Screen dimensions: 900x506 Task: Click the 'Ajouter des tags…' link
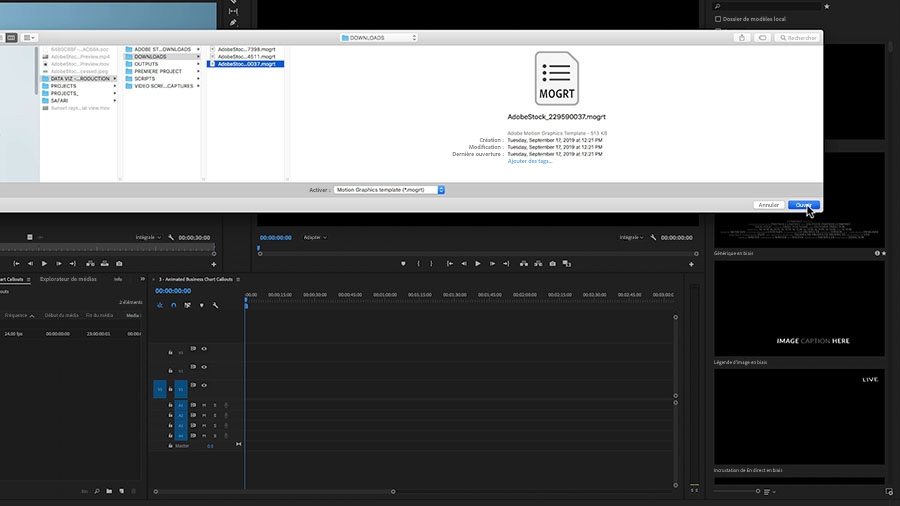coord(529,161)
